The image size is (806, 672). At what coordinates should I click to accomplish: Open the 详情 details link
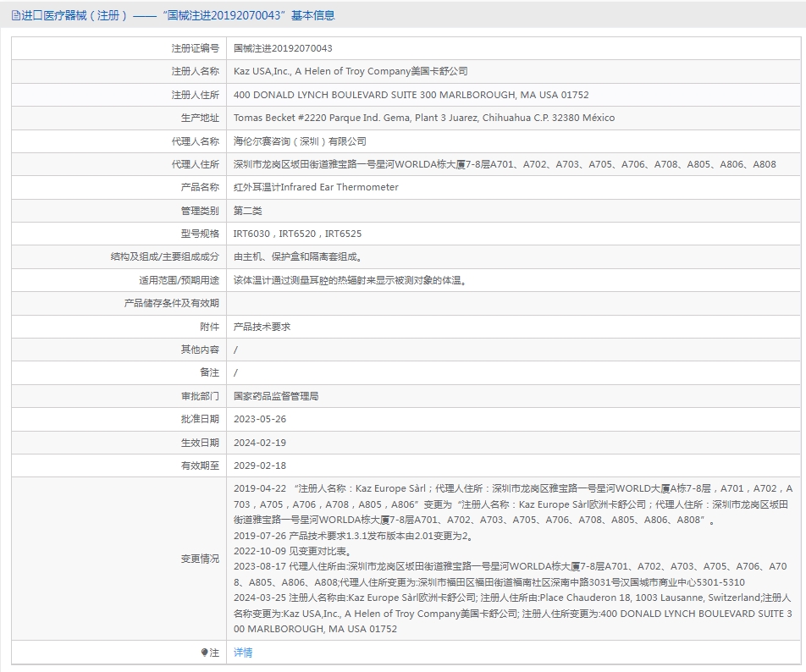(243, 653)
